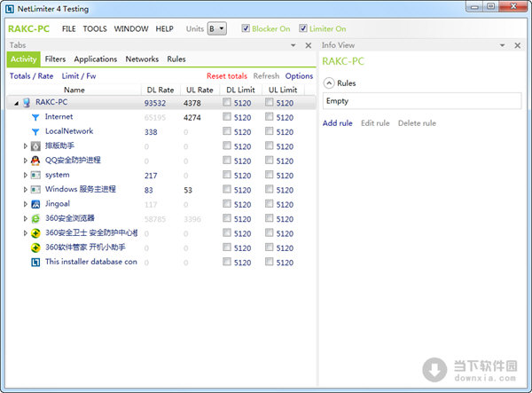
Task: Click the system process icon
Action: 35,175
